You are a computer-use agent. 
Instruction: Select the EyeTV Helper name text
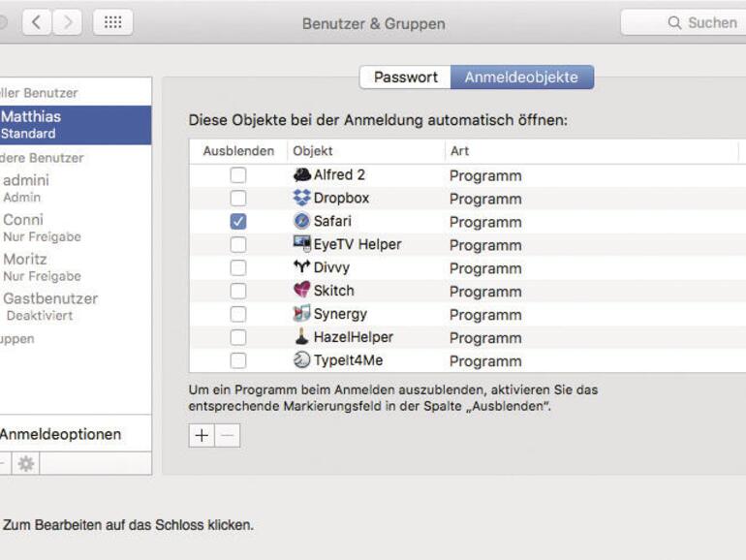pyautogui.click(x=357, y=244)
